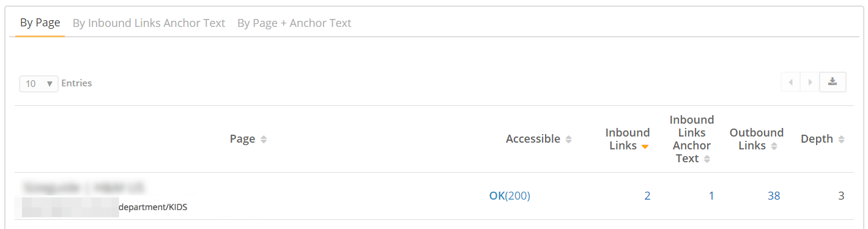The height and width of the screenshot is (229, 868).
Task: Go to next page arrow
Action: [x=810, y=82]
